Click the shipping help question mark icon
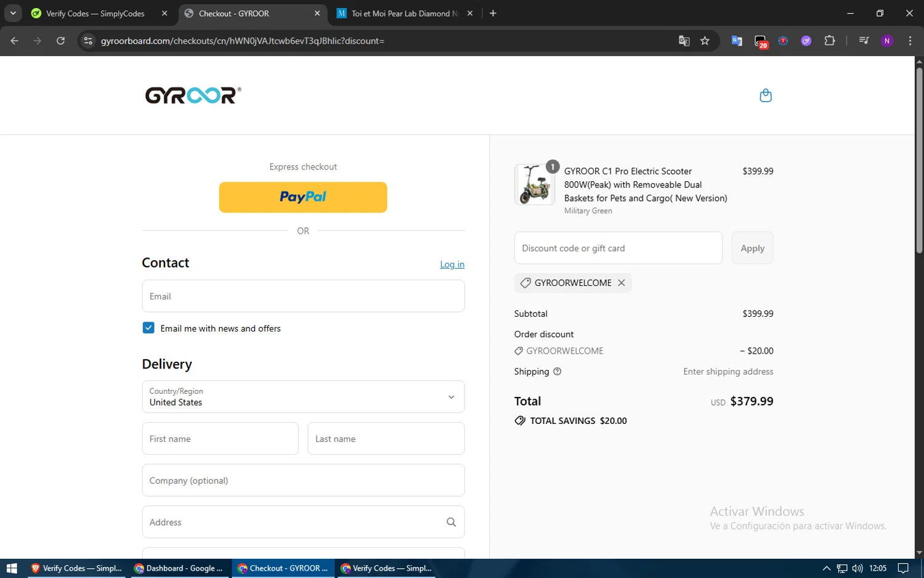The width and height of the screenshot is (924, 578). click(x=557, y=372)
